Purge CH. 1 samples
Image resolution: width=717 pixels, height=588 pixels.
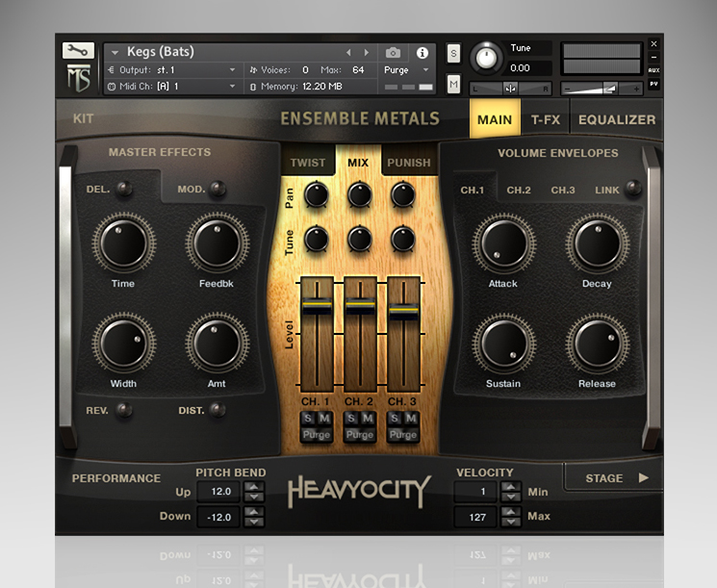[317, 434]
